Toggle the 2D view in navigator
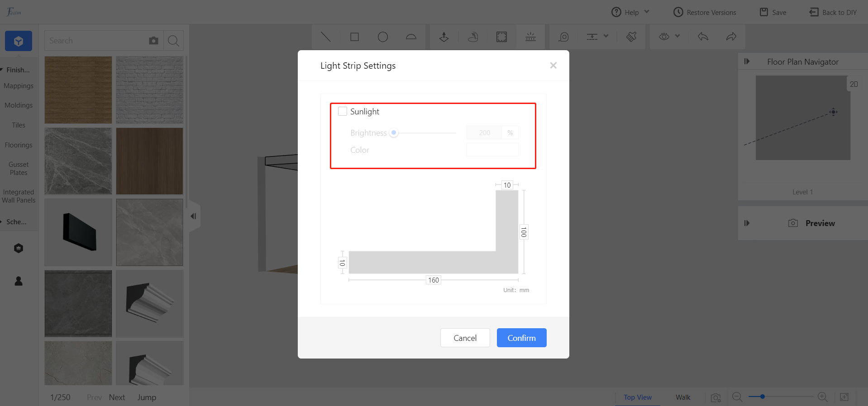 click(854, 84)
